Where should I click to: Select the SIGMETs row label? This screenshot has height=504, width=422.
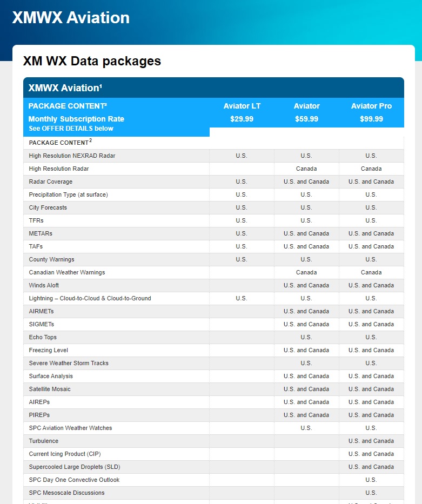coord(42,324)
